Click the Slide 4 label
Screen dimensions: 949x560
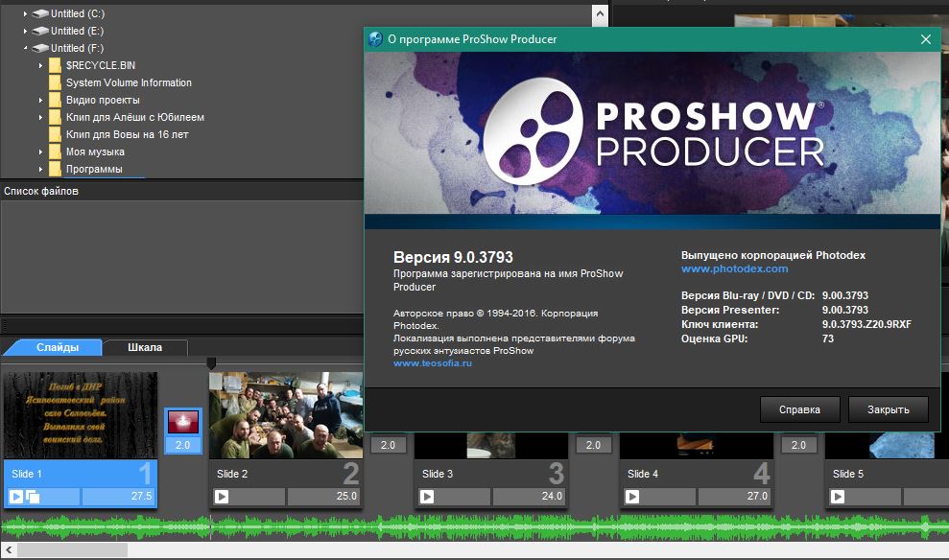click(x=643, y=474)
